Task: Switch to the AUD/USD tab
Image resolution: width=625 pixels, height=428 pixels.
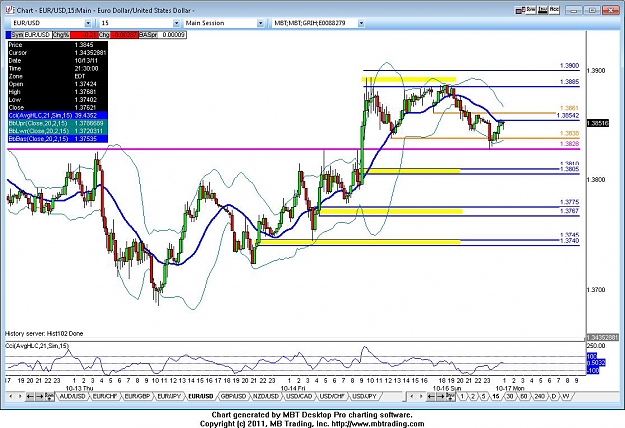Action: [72, 397]
